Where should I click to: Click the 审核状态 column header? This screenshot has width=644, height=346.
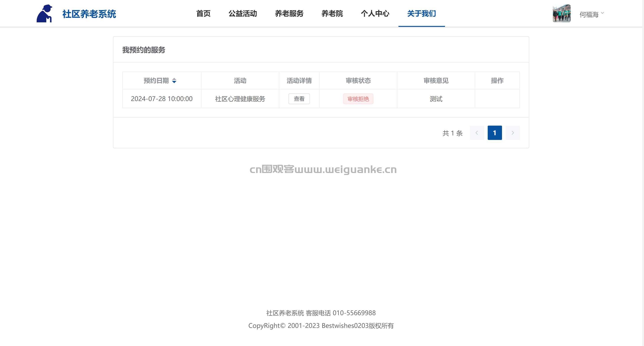358,81
